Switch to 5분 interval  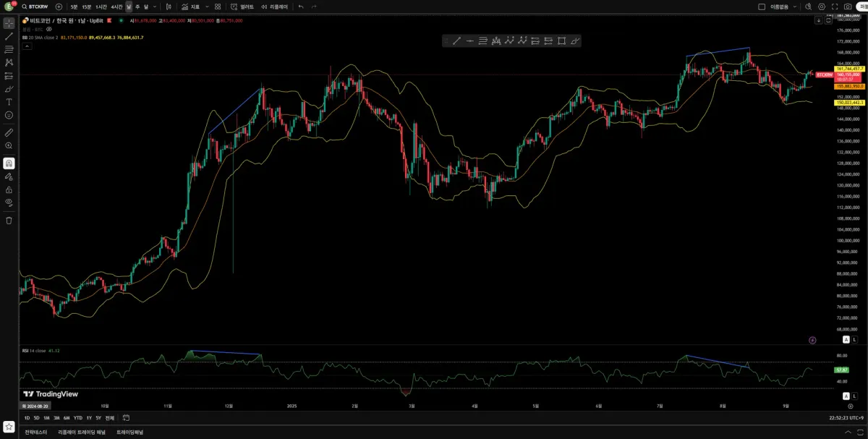[74, 7]
